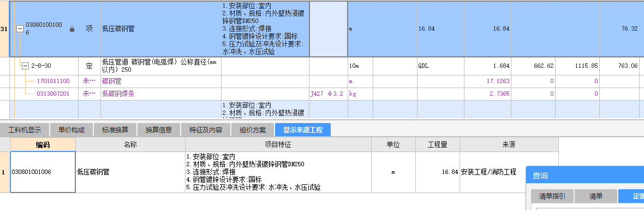Select the 换算信息 tab

point(158,130)
